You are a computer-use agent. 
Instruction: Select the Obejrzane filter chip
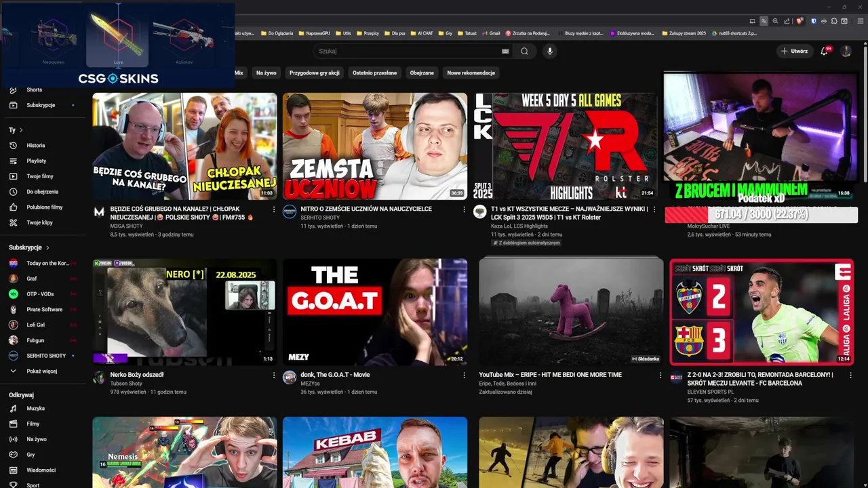point(422,73)
